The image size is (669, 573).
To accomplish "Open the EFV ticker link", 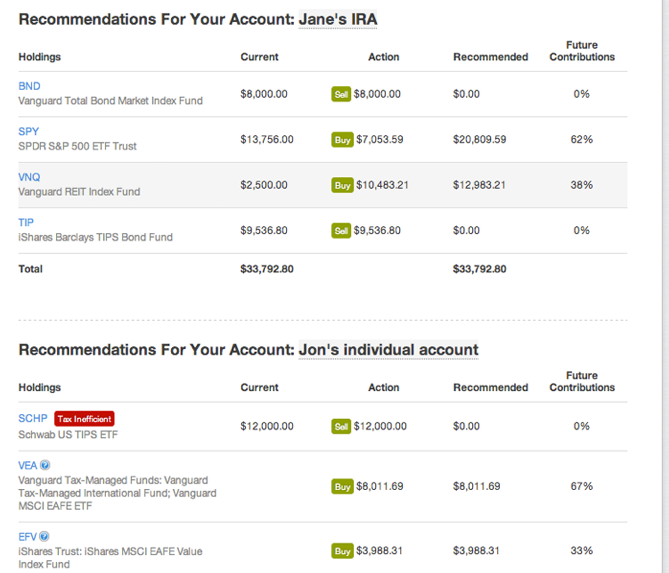I will pos(28,537).
